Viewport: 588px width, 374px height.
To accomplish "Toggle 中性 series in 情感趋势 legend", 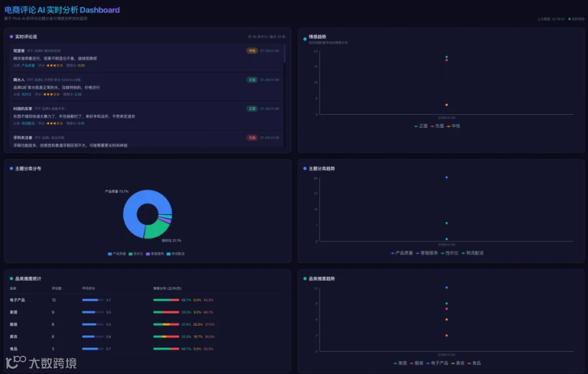I will pos(453,126).
